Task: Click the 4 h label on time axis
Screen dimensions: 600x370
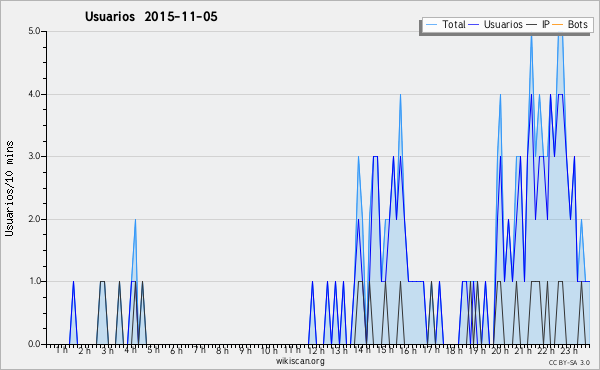Action: pos(130,350)
